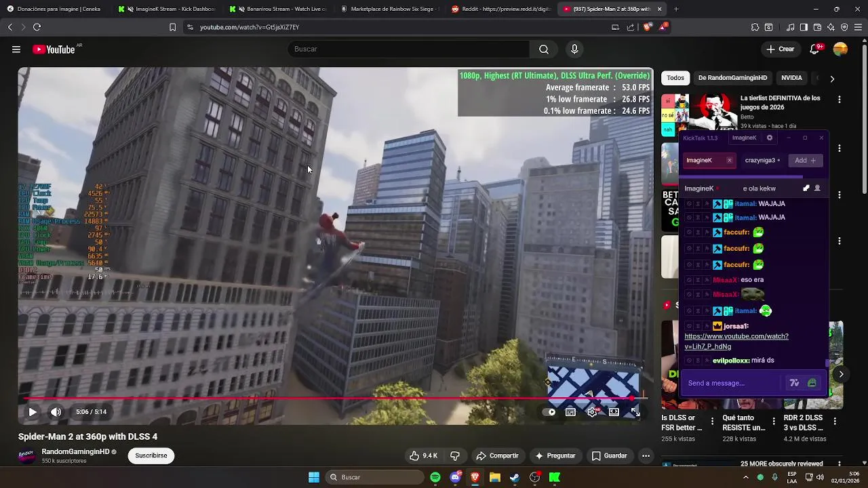Switch to Marketplace de Rainbow Six Siege tab

pos(390,9)
